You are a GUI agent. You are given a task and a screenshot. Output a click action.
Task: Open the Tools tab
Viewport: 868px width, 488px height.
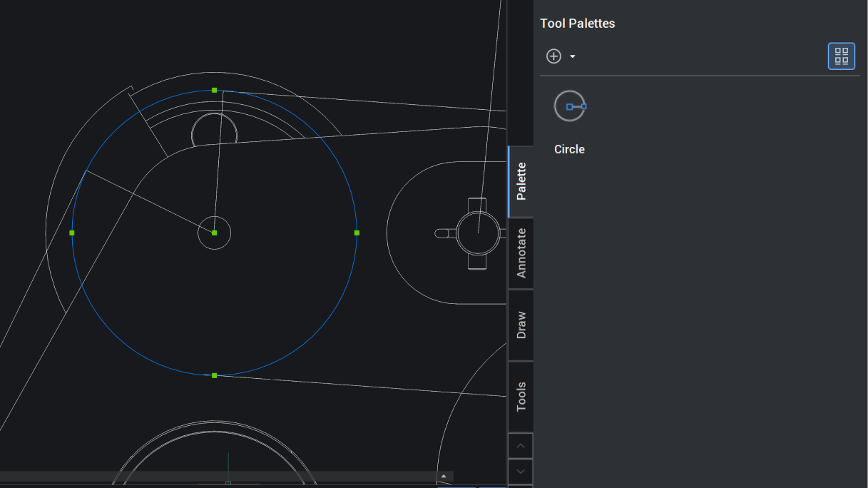coord(521,397)
